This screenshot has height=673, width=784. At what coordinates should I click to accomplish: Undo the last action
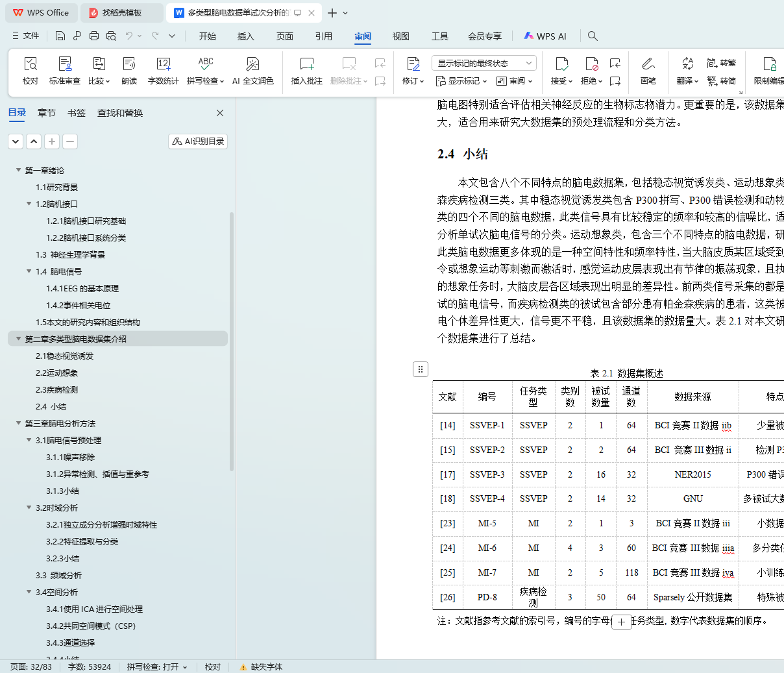[129, 36]
